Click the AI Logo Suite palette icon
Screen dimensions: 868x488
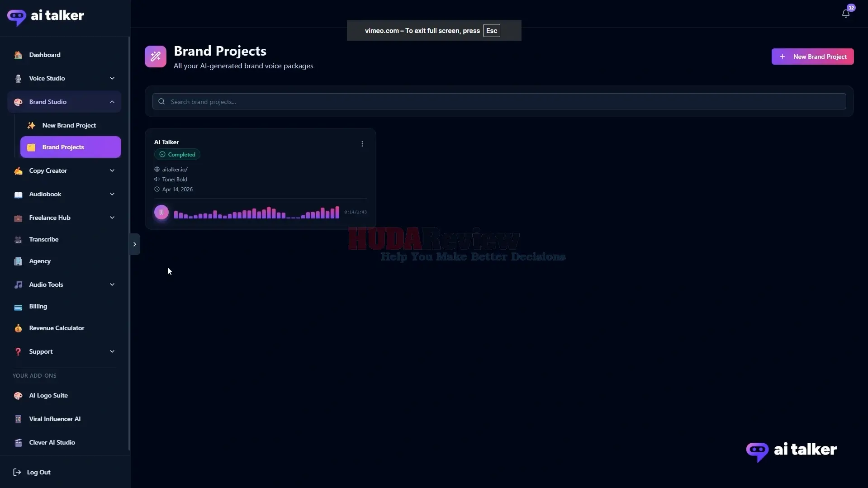click(x=18, y=396)
